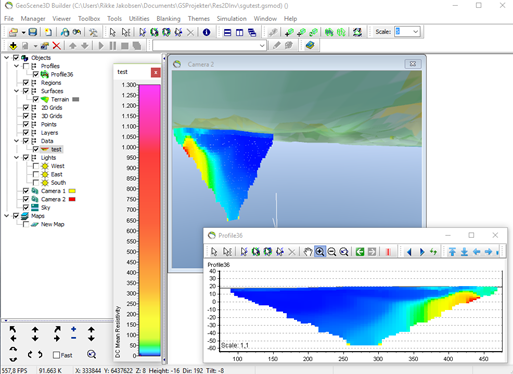Select the New Map tree item

[52, 224]
